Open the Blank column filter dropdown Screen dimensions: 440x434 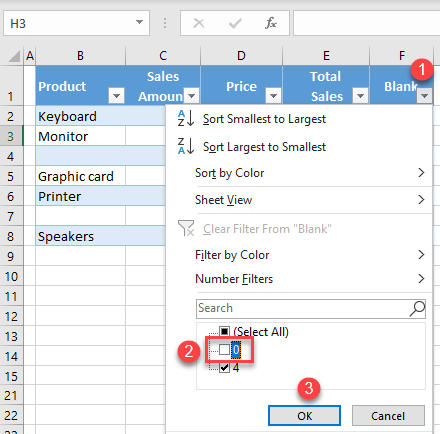tap(424, 96)
